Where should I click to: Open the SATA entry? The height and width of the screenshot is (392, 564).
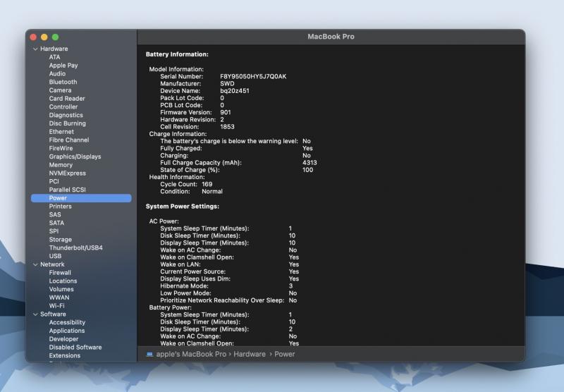click(x=56, y=223)
